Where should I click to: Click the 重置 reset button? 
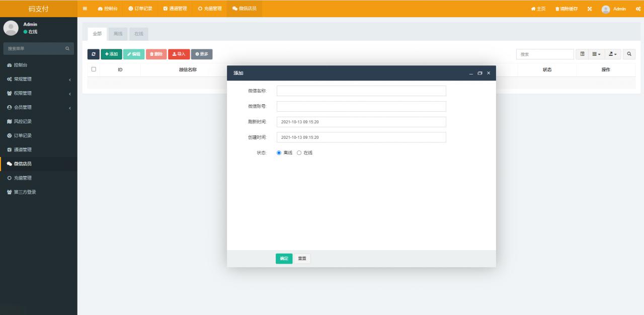point(302,259)
